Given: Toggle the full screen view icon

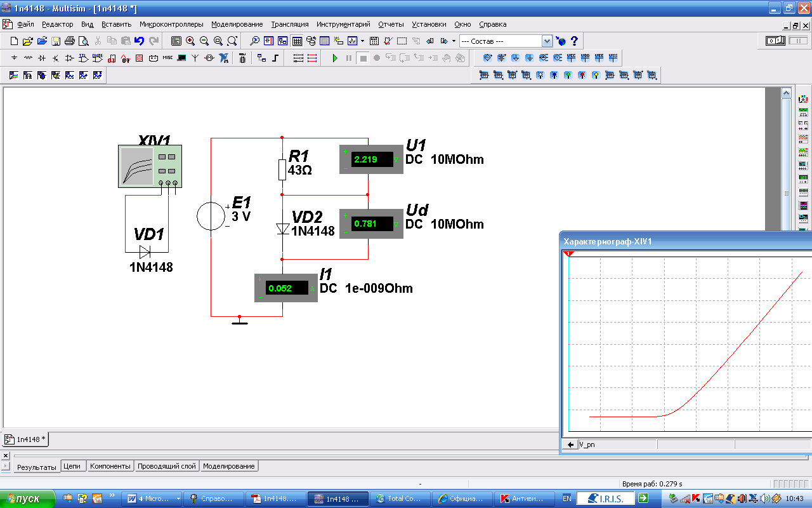Looking at the screenshot, I should pyautogui.click(x=176, y=41).
